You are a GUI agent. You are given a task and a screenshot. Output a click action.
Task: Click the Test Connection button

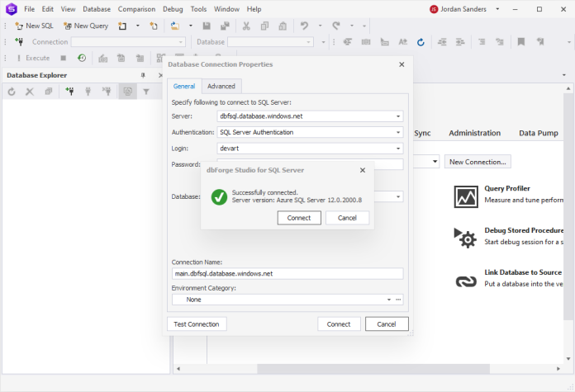(x=197, y=324)
